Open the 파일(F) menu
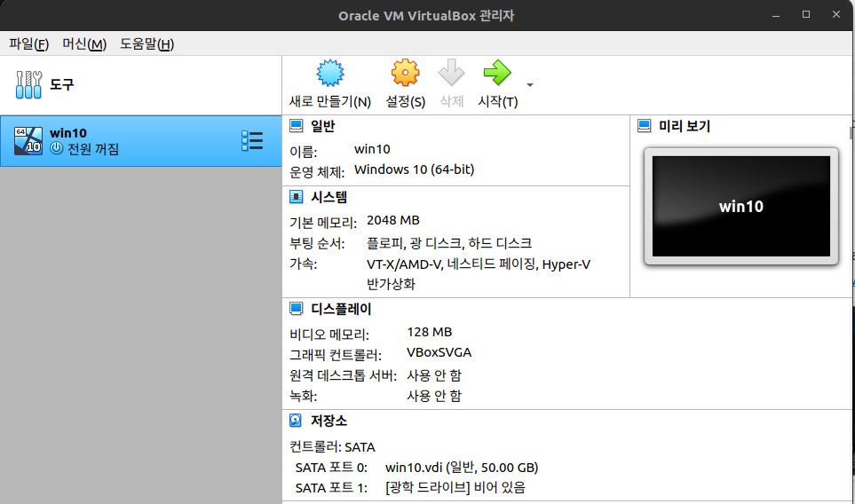The width and height of the screenshot is (855, 504). 29,43
